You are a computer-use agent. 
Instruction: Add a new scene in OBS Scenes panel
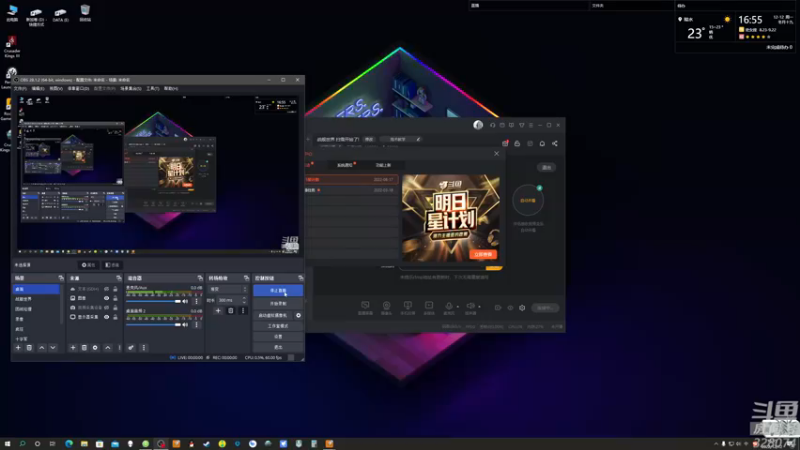tap(18, 347)
